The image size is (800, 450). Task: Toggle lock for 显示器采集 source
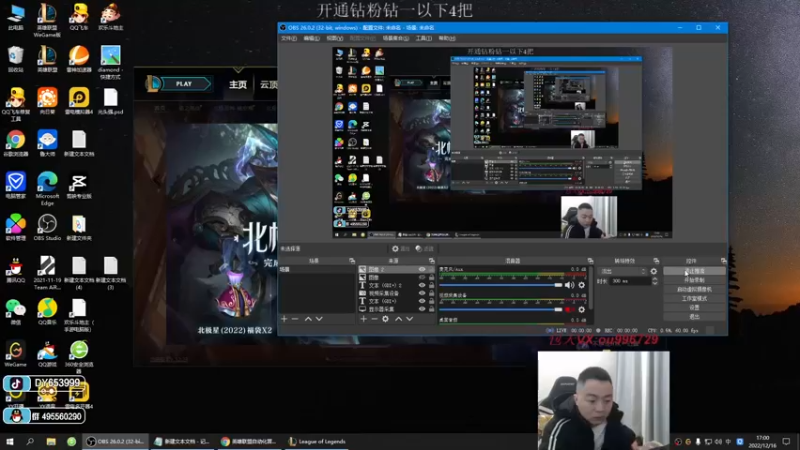click(x=432, y=309)
